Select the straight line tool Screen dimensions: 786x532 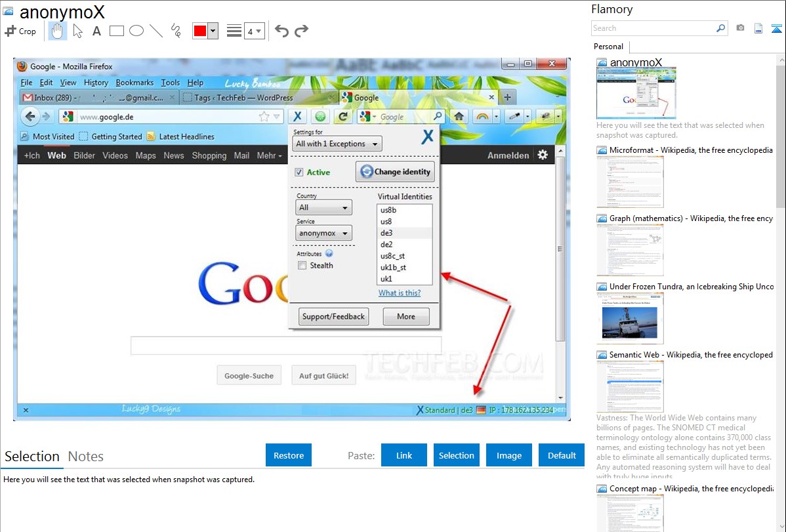coord(156,31)
